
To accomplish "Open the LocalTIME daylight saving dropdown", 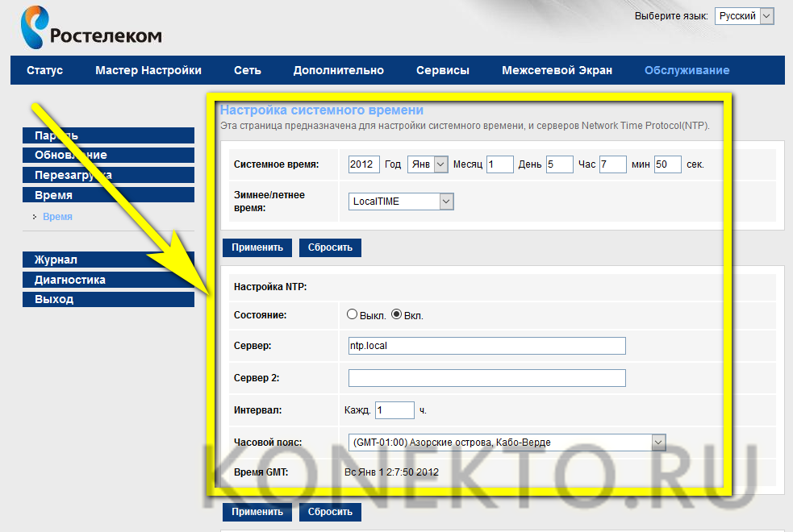I will coord(402,202).
